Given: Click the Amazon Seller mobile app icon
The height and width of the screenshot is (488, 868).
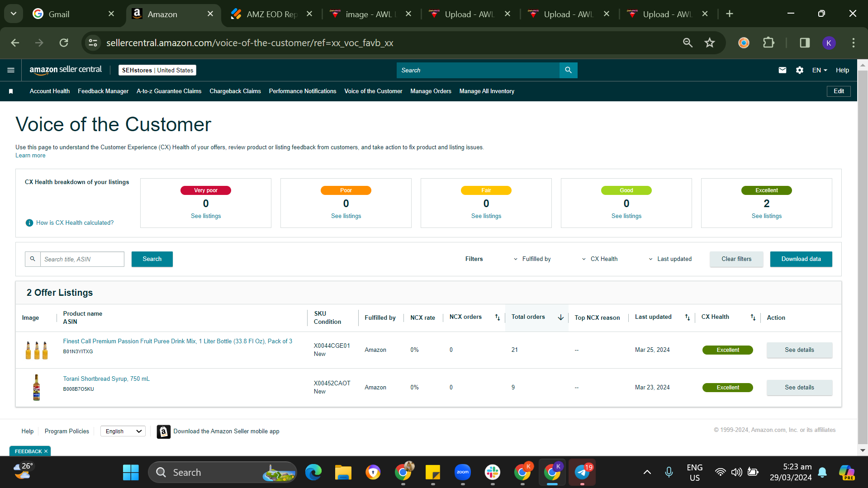Looking at the screenshot, I should pyautogui.click(x=164, y=431).
